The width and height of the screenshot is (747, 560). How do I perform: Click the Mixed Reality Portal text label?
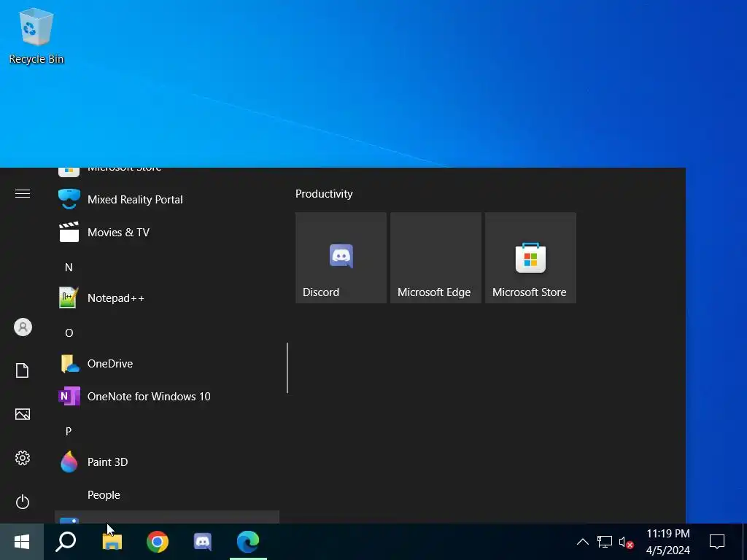135,200
